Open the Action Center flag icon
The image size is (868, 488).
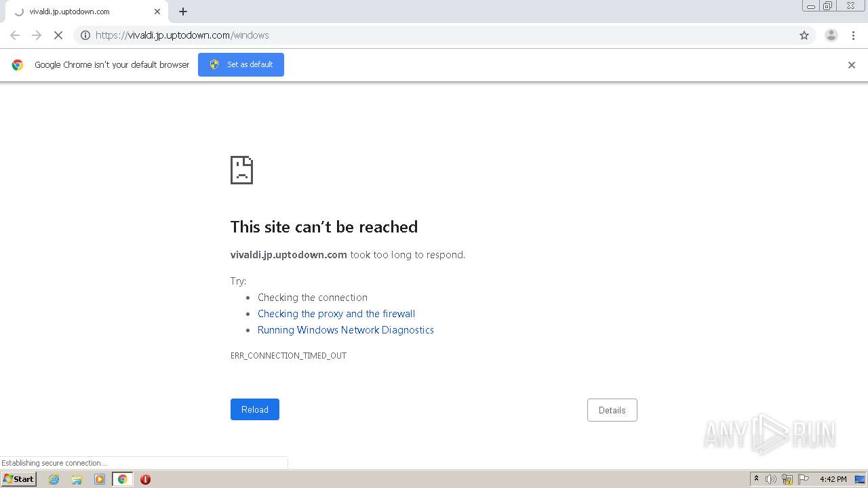coord(804,479)
